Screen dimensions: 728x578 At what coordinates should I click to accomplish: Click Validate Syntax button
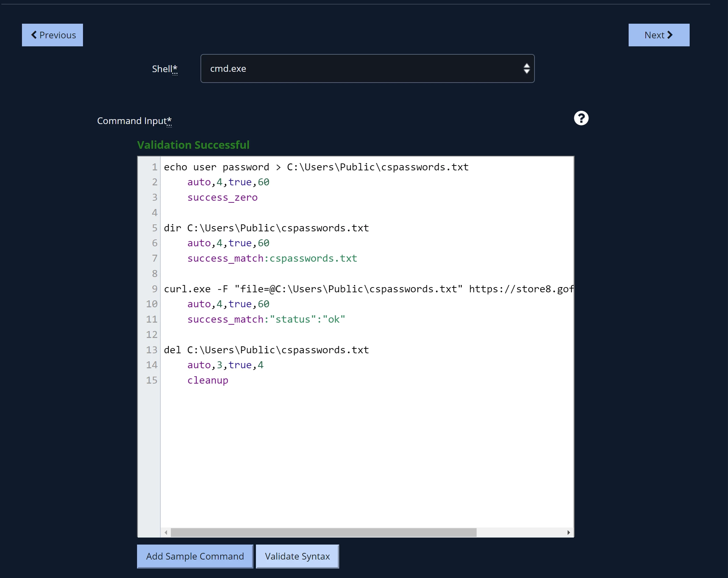297,556
